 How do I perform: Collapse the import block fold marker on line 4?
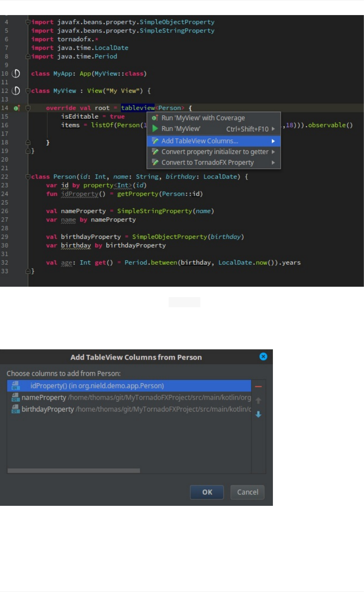(x=28, y=22)
